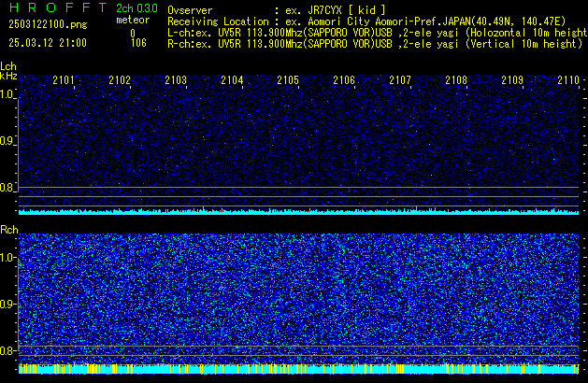
Task: Click the Rch 1.0 kHz axis label
Action: point(7,258)
